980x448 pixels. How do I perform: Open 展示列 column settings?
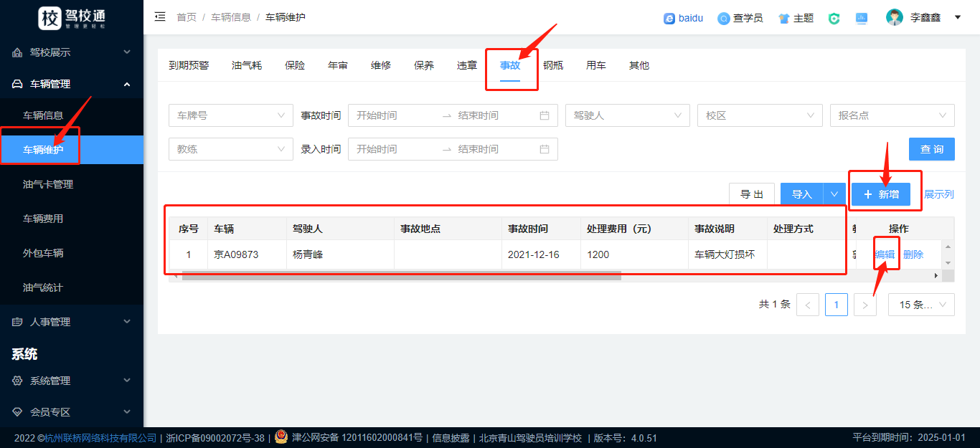(939, 194)
